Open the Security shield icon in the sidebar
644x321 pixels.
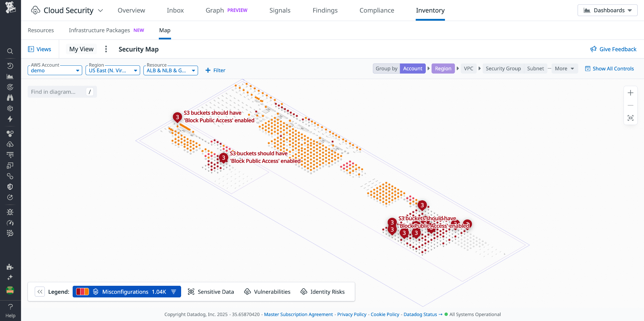(10, 186)
